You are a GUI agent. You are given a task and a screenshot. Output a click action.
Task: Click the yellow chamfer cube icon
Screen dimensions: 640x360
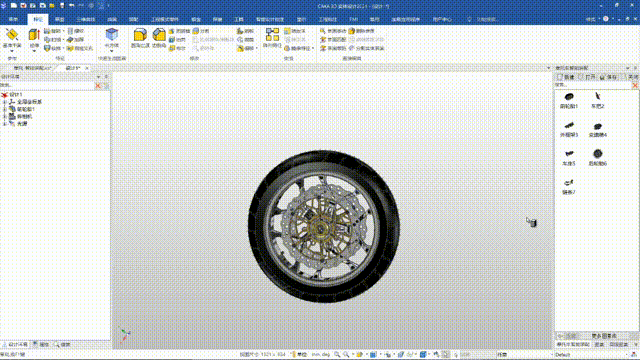[159, 35]
